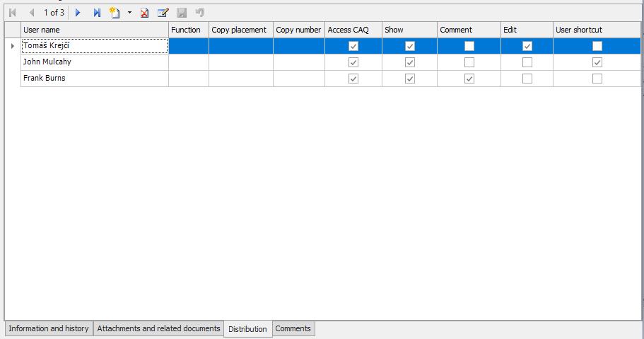The height and width of the screenshot is (339, 644).
Task: Click the Copy placement column header
Action: coord(240,30)
